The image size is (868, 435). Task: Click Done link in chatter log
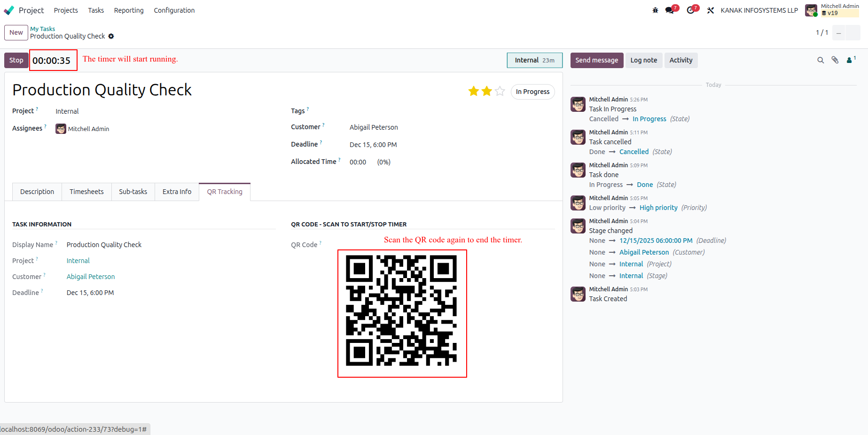pyautogui.click(x=645, y=185)
